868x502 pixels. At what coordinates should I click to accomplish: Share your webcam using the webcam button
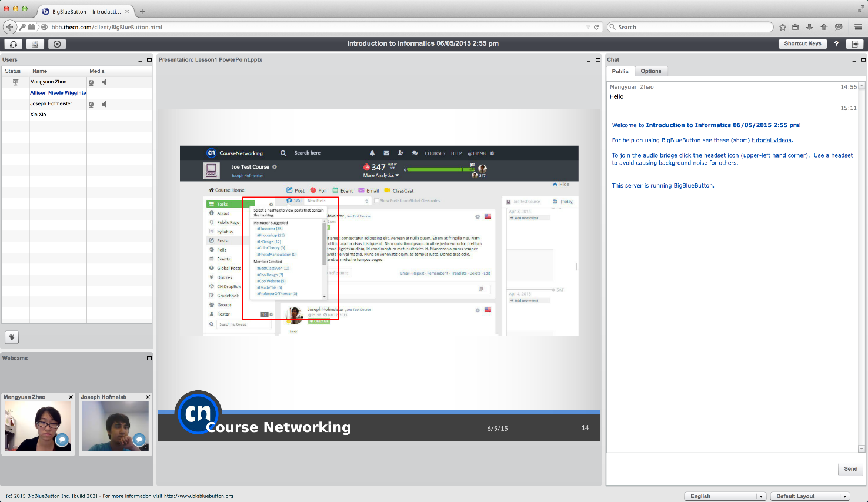(35, 44)
